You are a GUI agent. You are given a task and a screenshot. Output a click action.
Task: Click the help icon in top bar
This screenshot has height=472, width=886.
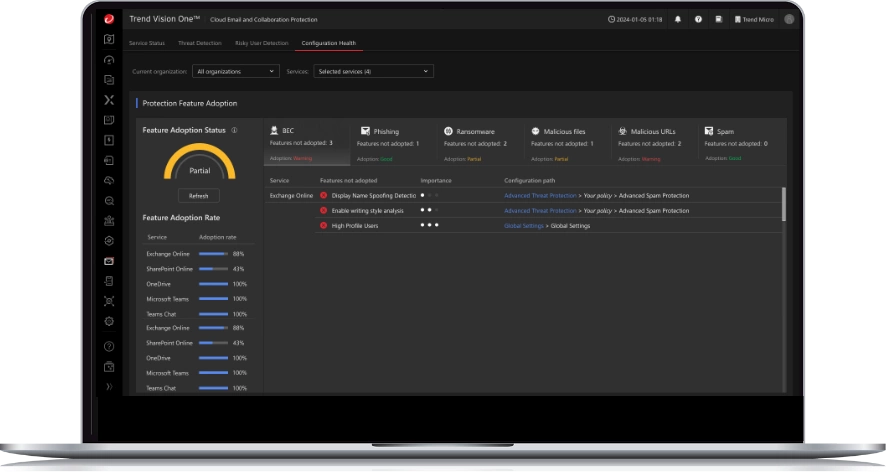click(x=698, y=19)
